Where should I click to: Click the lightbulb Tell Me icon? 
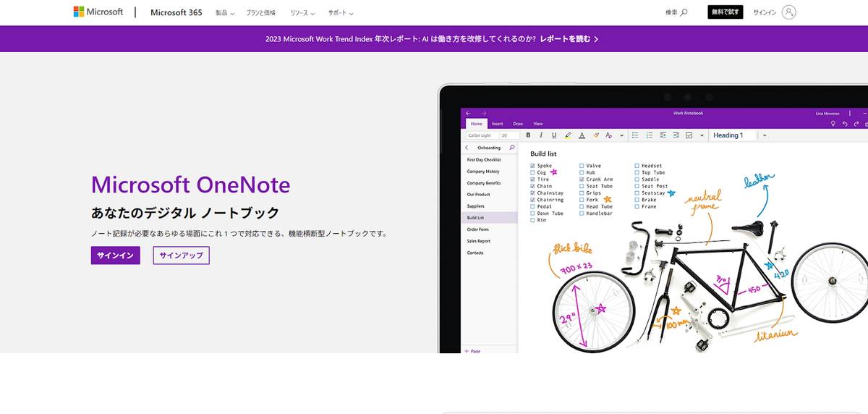(833, 124)
